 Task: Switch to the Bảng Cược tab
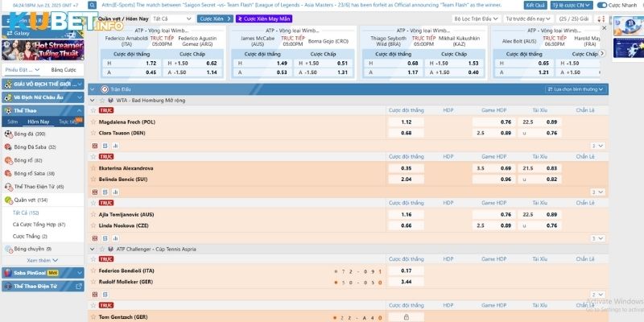coord(64,70)
